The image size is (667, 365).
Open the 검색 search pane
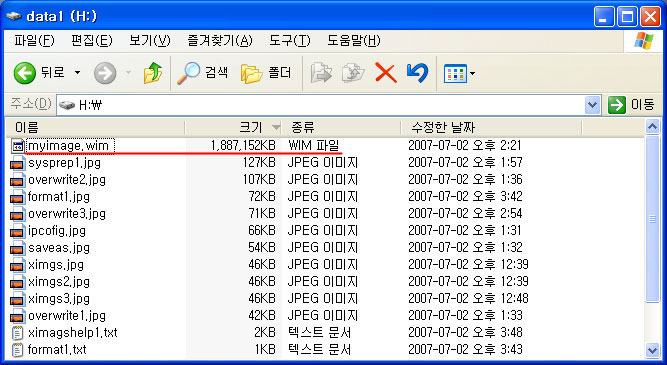click(202, 73)
